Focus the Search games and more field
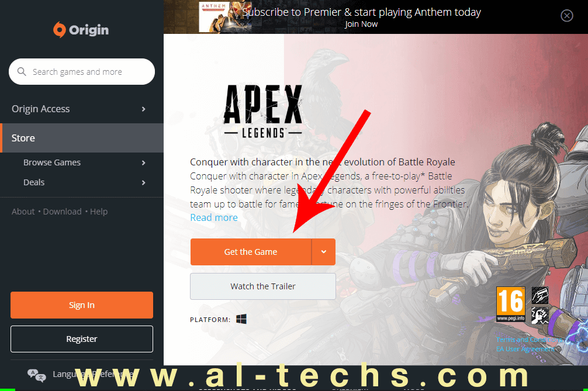This screenshot has width=588, height=391. [x=82, y=72]
